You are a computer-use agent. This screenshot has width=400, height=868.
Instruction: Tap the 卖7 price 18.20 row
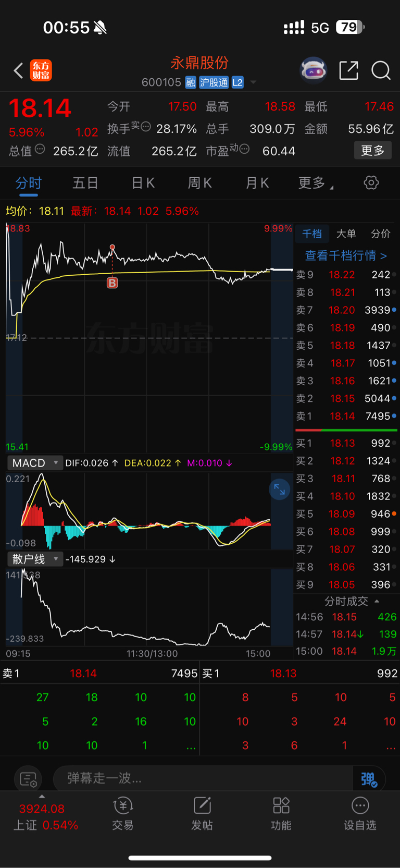346,310
